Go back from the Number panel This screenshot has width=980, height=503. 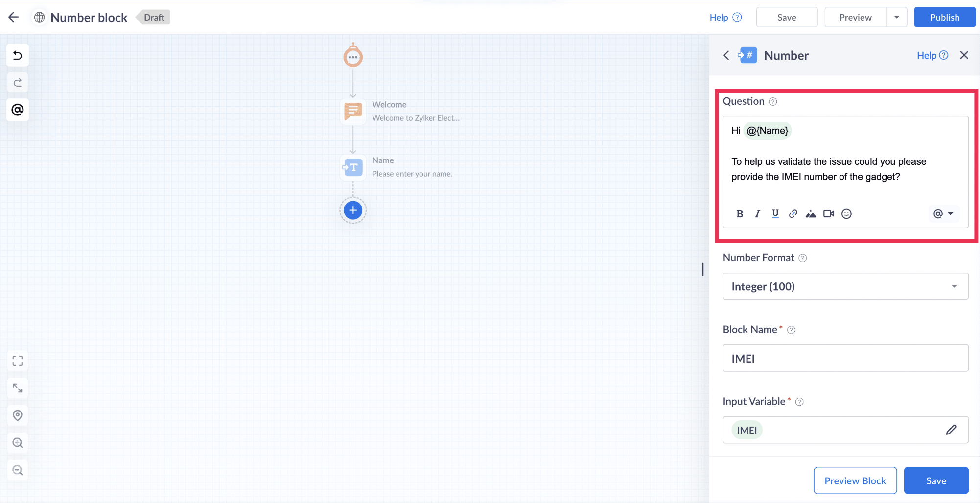pyautogui.click(x=726, y=55)
